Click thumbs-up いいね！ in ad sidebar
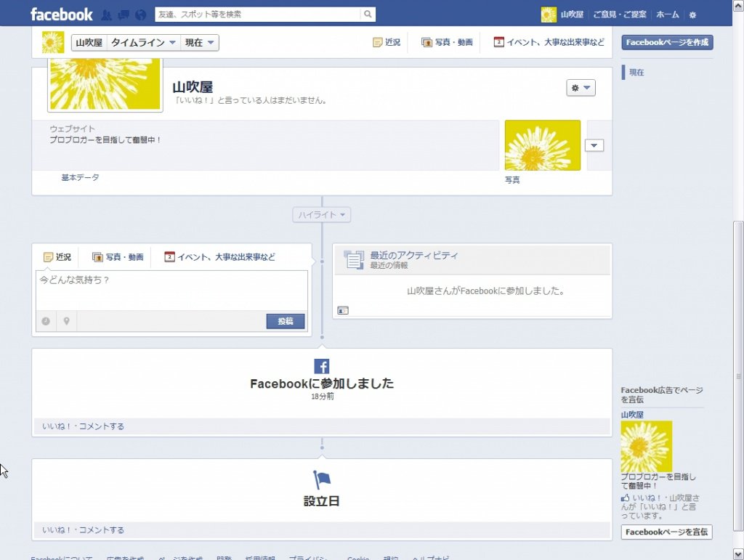 pos(642,498)
